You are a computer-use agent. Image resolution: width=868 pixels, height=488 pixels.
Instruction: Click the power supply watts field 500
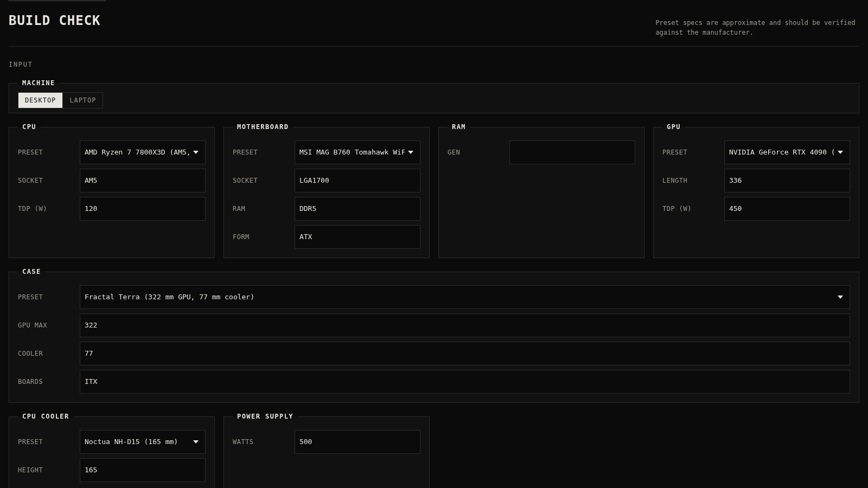click(x=358, y=442)
